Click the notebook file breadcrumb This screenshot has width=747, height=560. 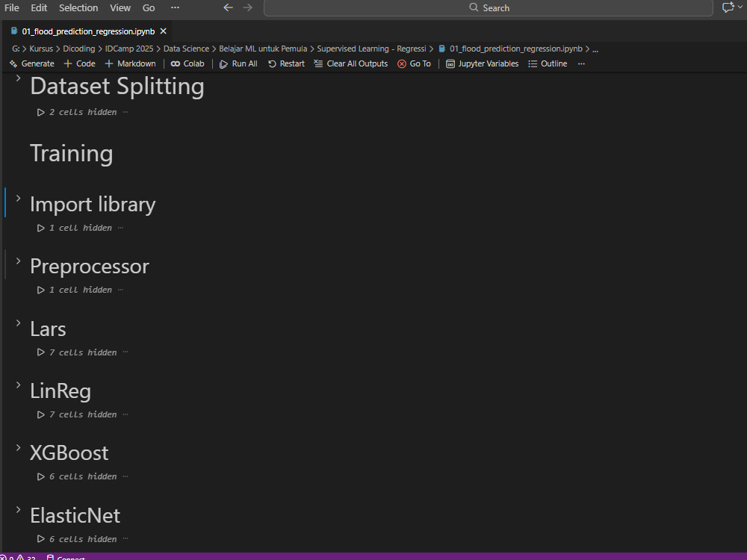pos(511,49)
